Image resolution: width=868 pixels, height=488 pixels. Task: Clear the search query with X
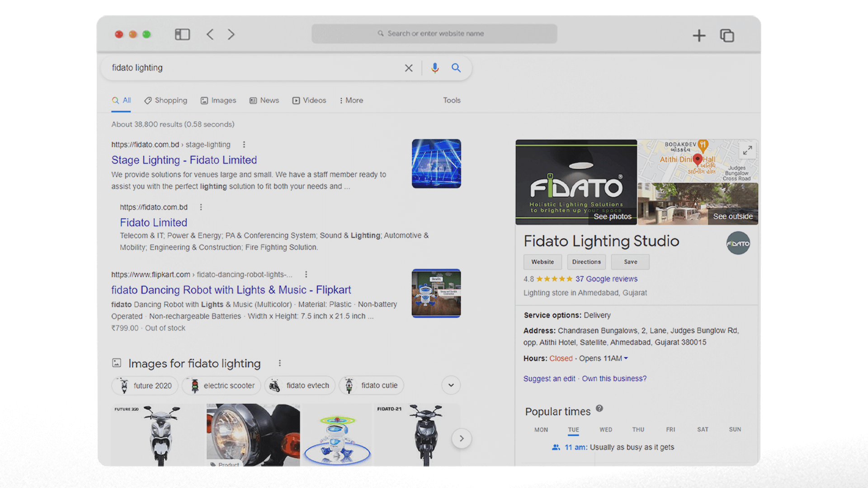click(x=409, y=68)
